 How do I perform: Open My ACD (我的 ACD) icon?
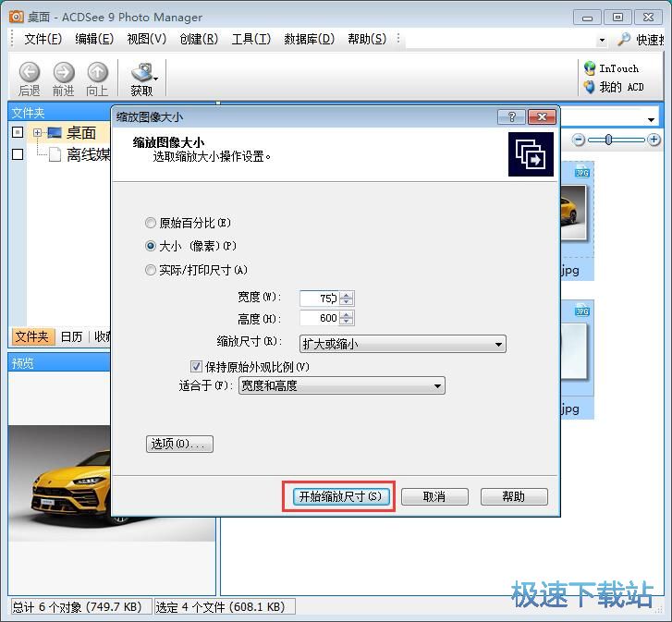pyautogui.click(x=590, y=87)
